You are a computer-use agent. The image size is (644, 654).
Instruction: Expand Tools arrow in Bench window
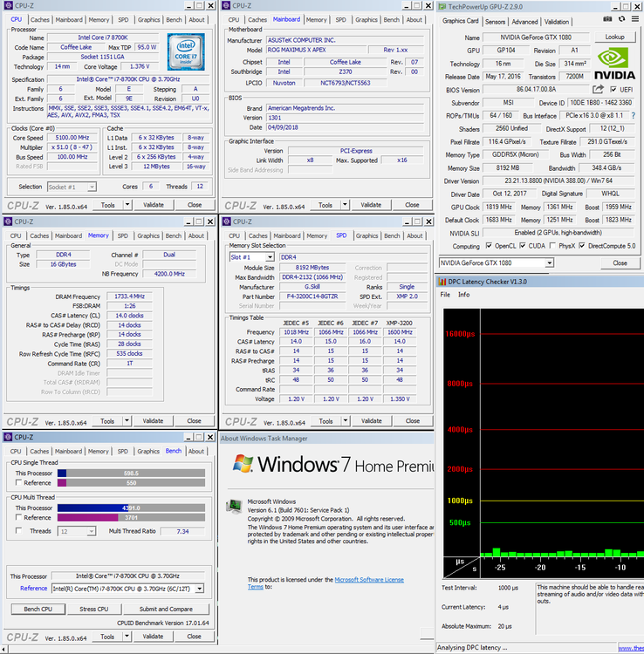click(127, 637)
